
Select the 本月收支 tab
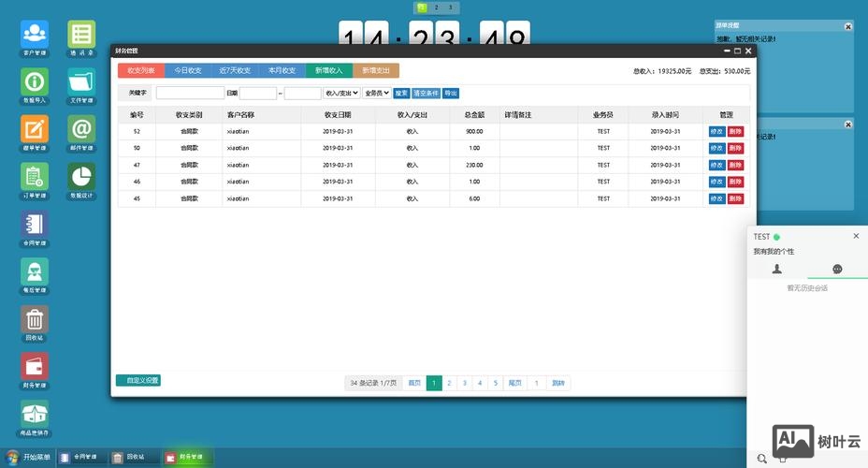click(282, 70)
